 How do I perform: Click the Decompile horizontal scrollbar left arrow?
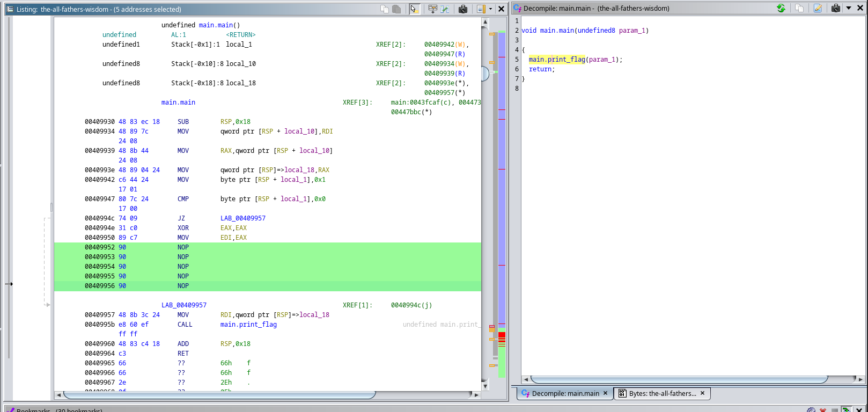click(x=526, y=379)
